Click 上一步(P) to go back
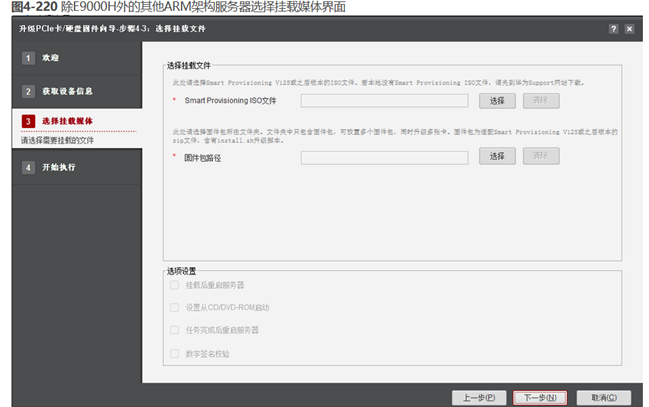Image resolution: width=649 pixels, height=407 pixels. [x=479, y=397]
